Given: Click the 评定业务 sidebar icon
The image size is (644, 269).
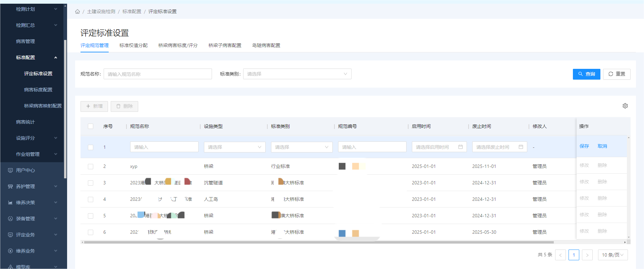Looking at the screenshot, I should [10, 235].
